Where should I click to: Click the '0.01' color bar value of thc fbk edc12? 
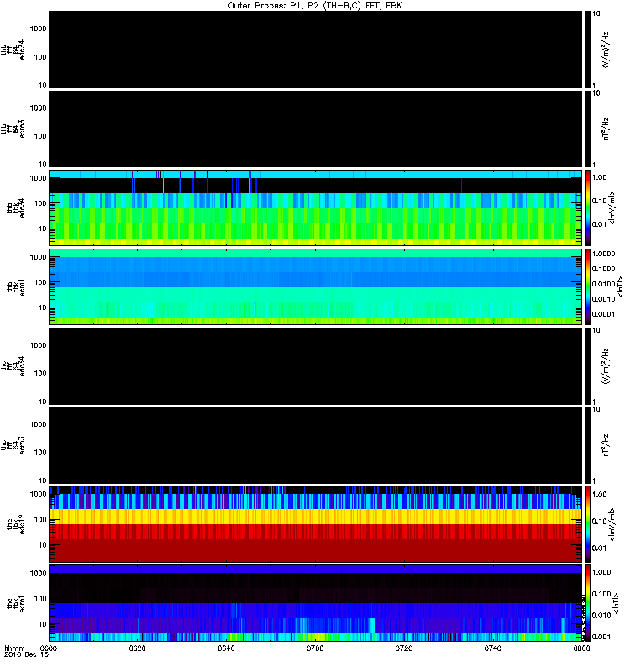[x=600, y=549]
